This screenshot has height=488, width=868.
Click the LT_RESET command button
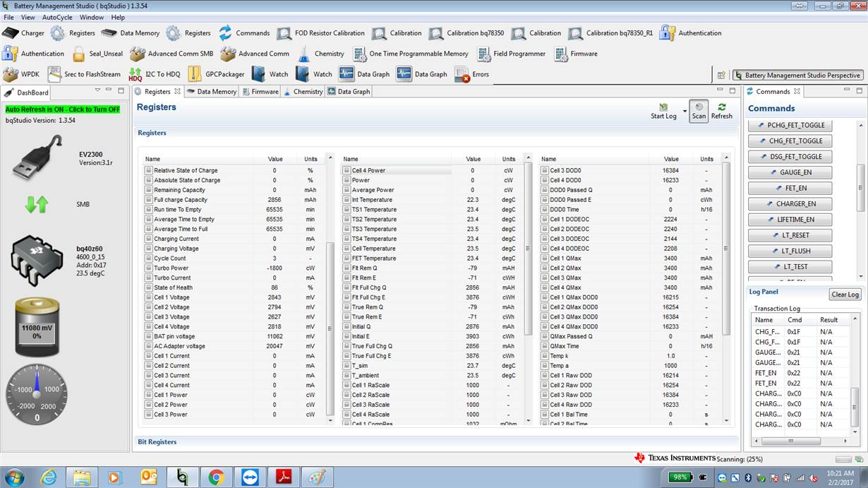790,235
